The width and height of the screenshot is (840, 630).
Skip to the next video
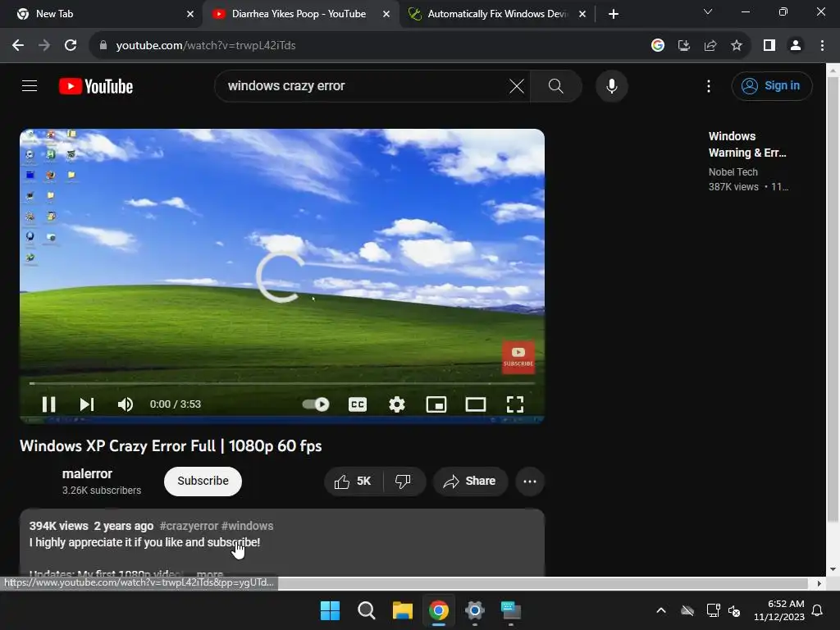pos(87,404)
